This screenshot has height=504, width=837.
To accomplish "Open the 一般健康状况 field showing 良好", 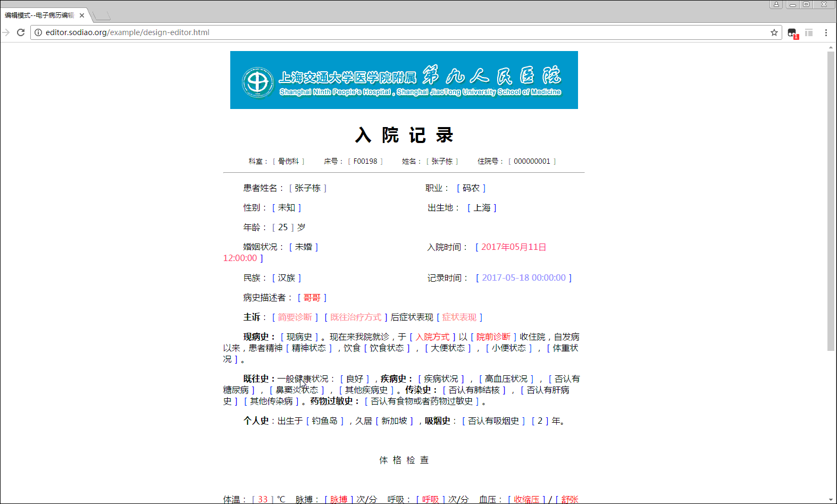I will coord(355,379).
